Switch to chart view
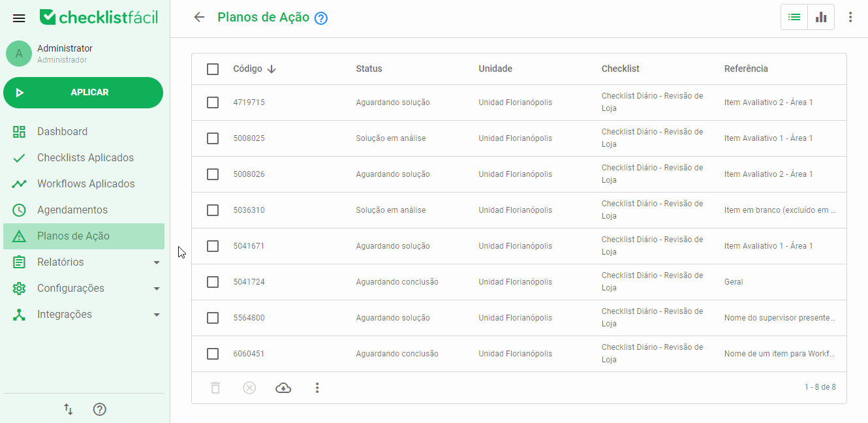 coord(821,17)
